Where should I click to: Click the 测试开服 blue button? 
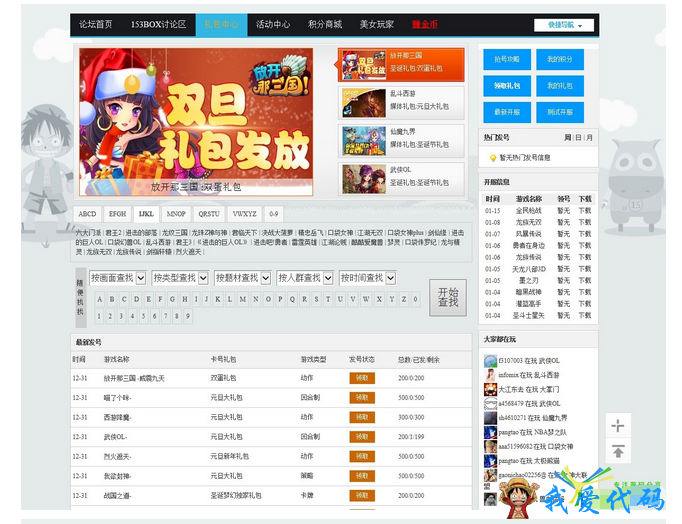pyautogui.click(x=560, y=112)
